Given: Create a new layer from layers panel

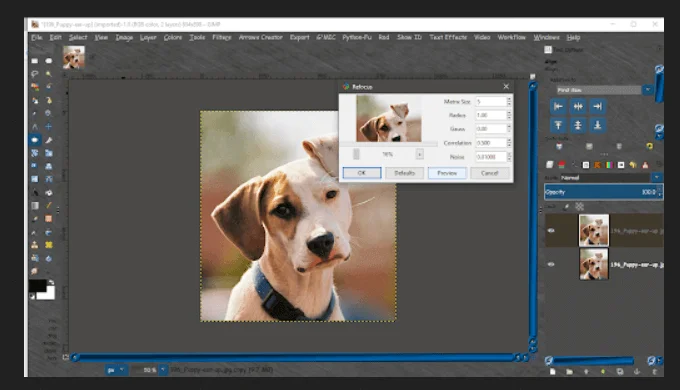Looking at the screenshot, I should point(552,372).
